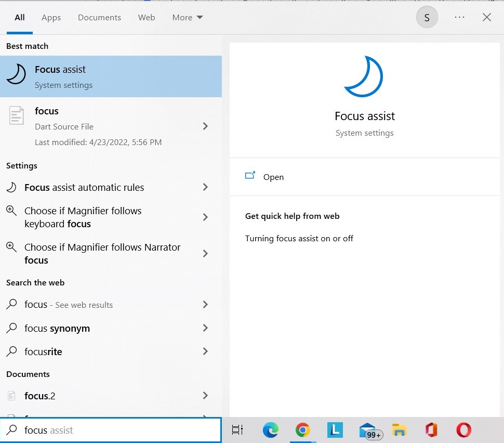504x443 pixels.
Task: Click Open in the Focus assist preview
Action: 273,177
